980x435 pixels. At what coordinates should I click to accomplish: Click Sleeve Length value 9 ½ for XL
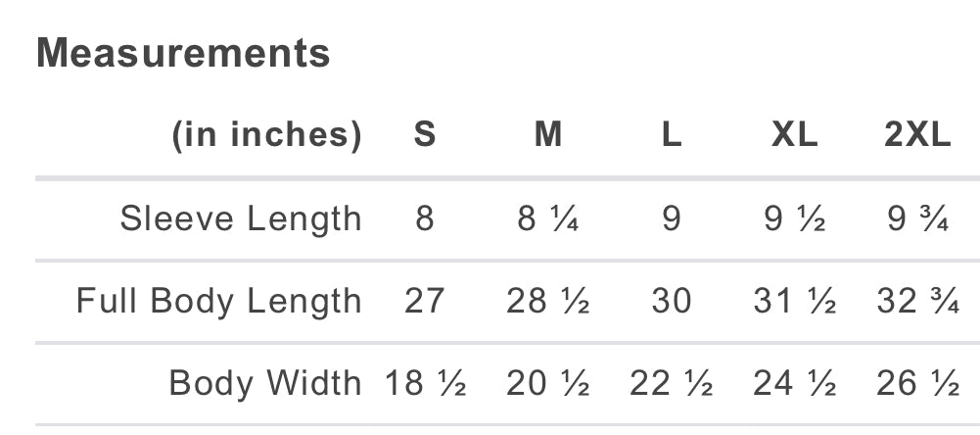click(794, 218)
